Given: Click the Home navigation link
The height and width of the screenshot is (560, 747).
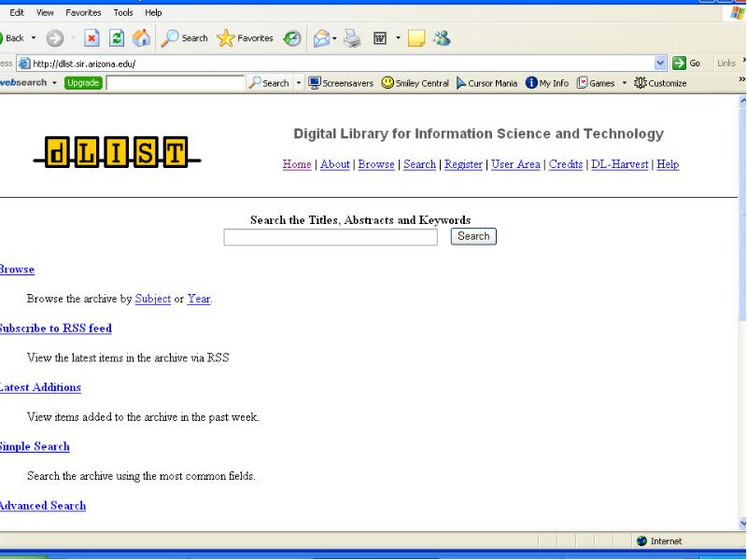Looking at the screenshot, I should point(297,164).
